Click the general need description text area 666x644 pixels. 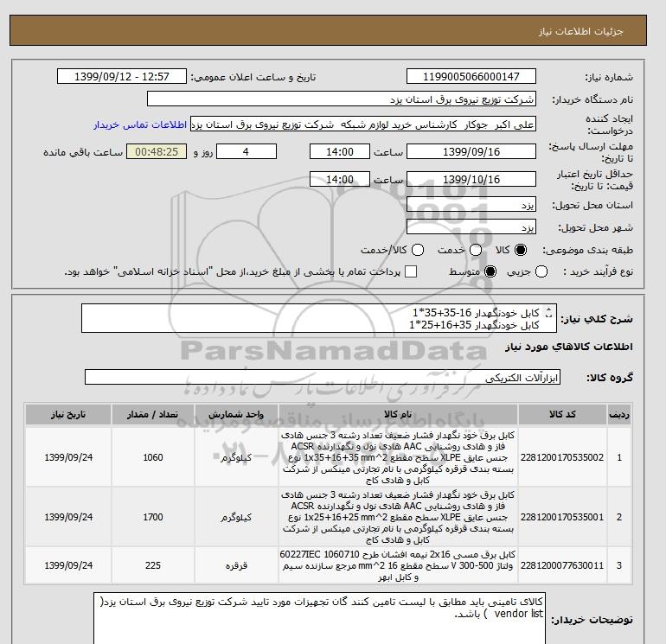click(x=318, y=318)
